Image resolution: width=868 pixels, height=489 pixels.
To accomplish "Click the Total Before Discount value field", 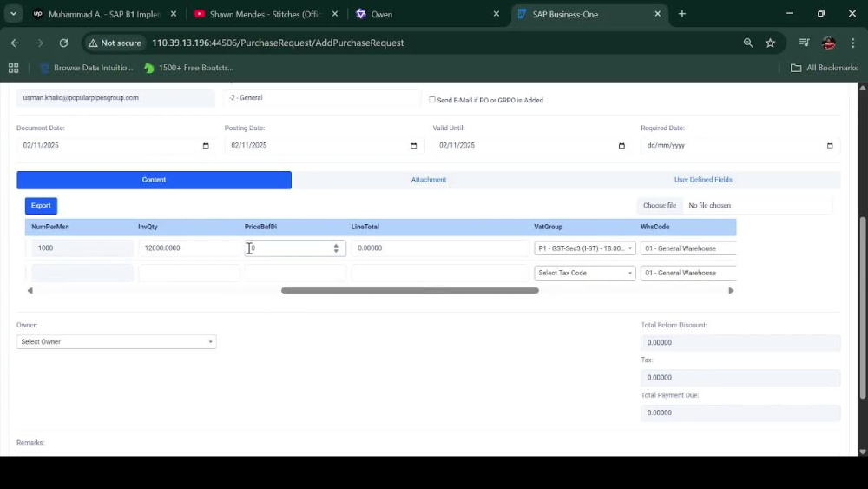I will [x=740, y=343].
